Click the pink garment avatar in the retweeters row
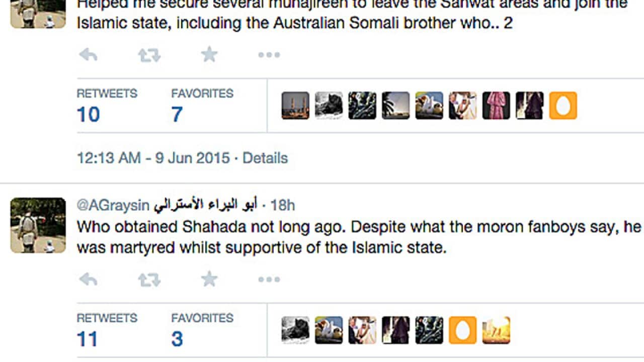The height and width of the screenshot is (362, 644). coord(496,106)
